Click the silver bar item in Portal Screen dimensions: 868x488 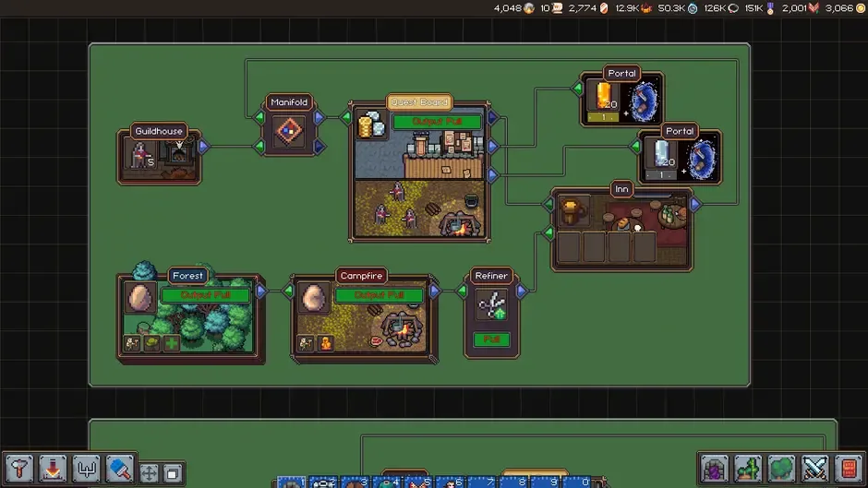661,153
